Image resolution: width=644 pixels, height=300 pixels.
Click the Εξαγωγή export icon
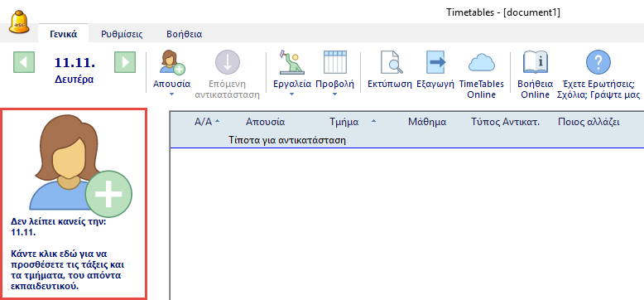click(435, 62)
